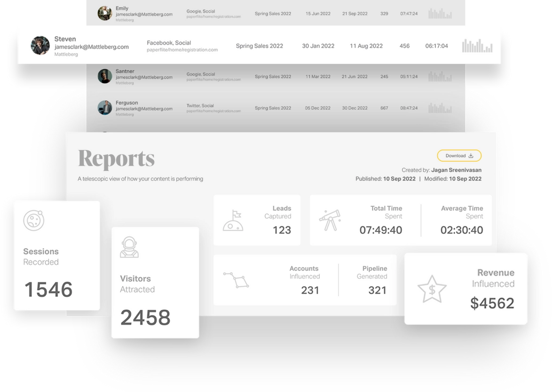The height and width of the screenshot is (392, 552).
Task: Click the moon flag icon beside Leads Captured
Action: [233, 220]
